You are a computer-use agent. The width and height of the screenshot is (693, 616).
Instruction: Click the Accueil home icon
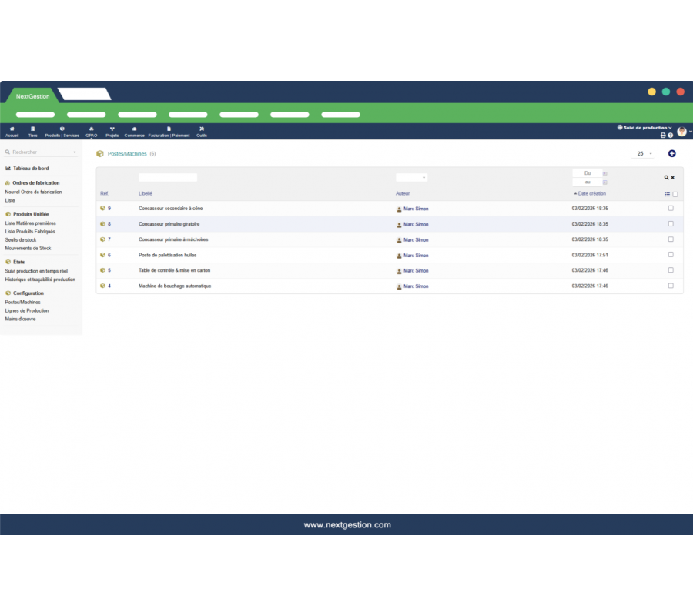click(x=12, y=129)
